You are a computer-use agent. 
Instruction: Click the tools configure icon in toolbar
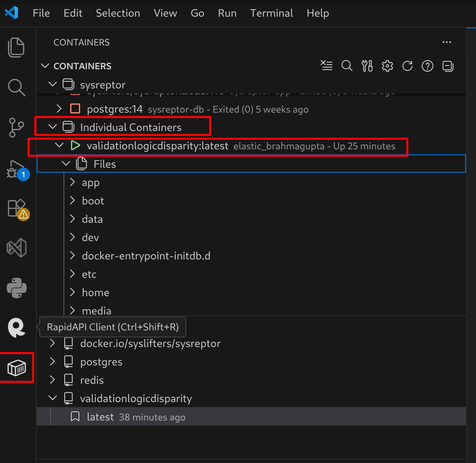367,65
